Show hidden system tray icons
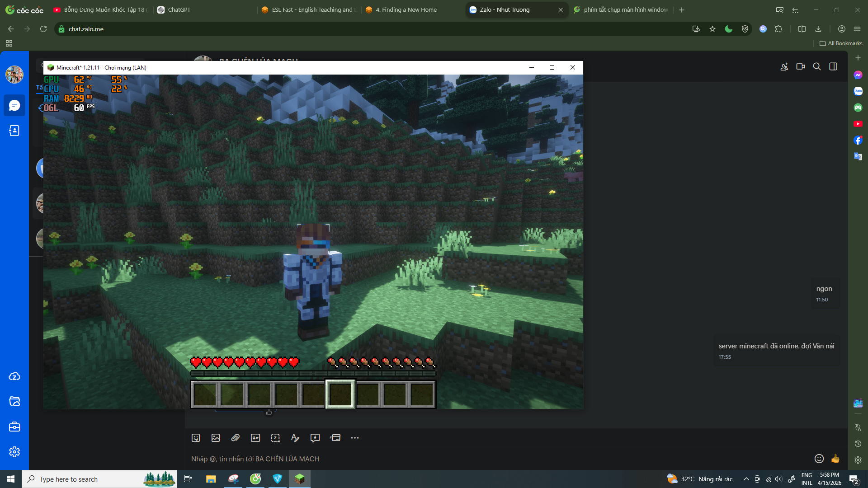This screenshot has width=868, height=488. pyautogui.click(x=746, y=479)
